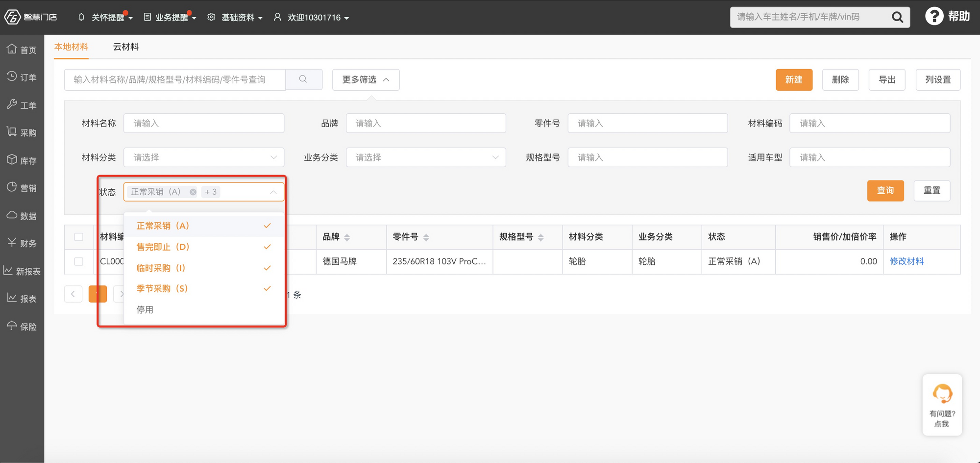Open the 库存 inventory sidebar icon
Image resolution: width=980 pixels, height=463 pixels.
(x=12, y=160)
